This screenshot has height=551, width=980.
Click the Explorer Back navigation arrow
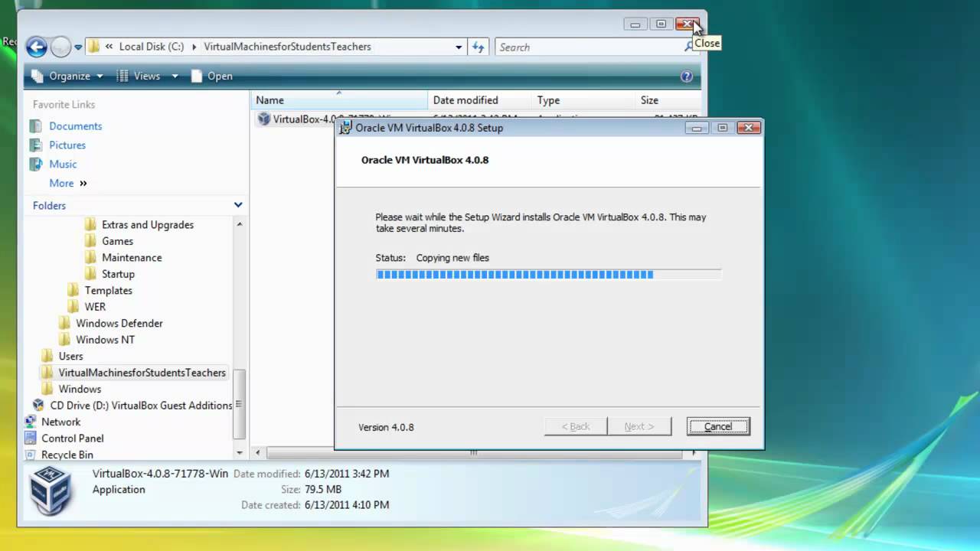(x=36, y=47)
